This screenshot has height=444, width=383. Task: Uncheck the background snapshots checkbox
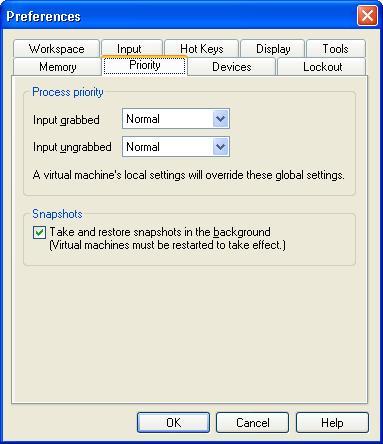point(39,232)
